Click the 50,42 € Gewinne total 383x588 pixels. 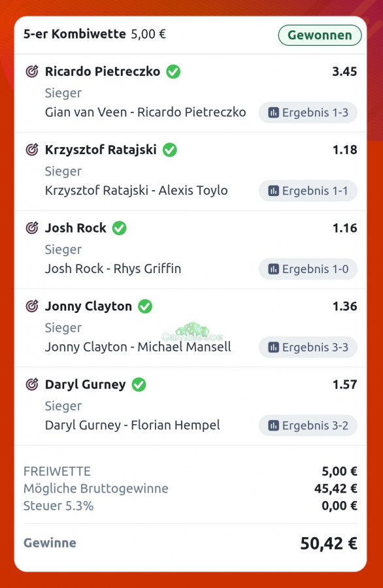(x=329, y=543)
